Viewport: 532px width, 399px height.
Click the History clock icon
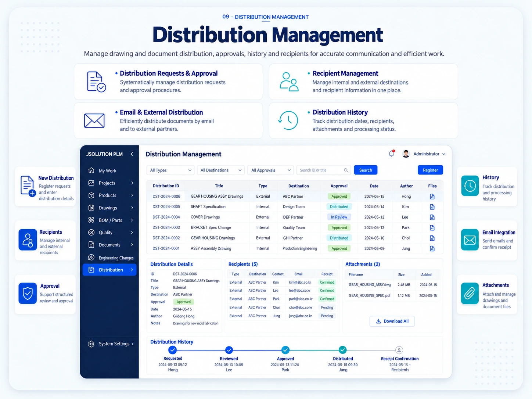point(470,186)
